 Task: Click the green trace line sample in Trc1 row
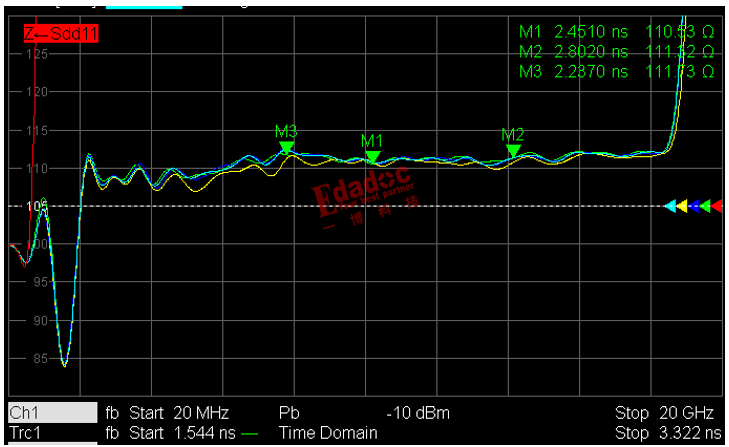click(250, 434)
